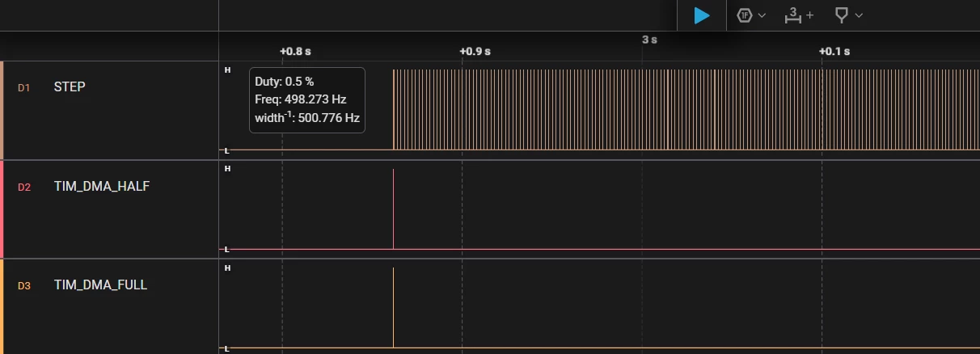Expand the trigger mode dropdown chevron

(x=762, y=15)
